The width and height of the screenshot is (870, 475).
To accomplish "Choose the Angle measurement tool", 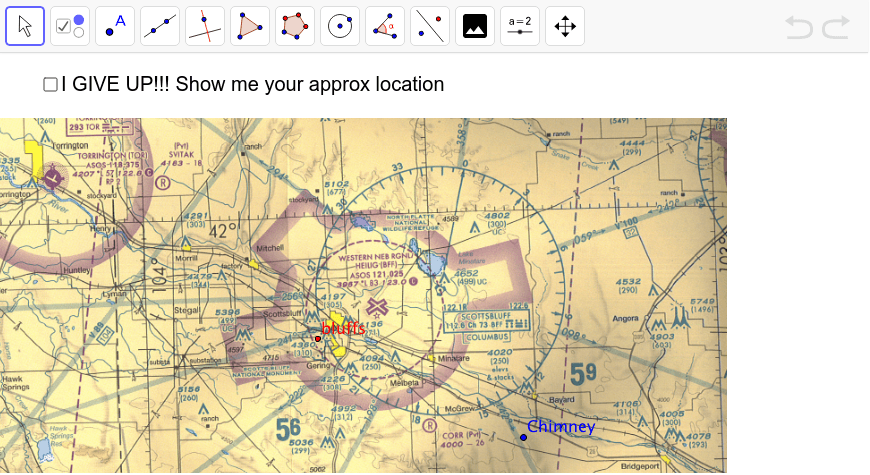I will (x=385, y=26).
